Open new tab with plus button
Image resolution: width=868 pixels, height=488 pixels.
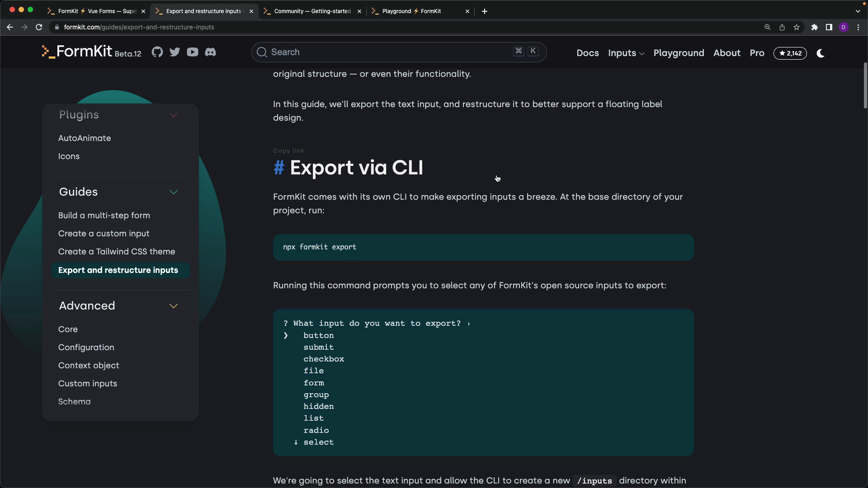(485, 11)
